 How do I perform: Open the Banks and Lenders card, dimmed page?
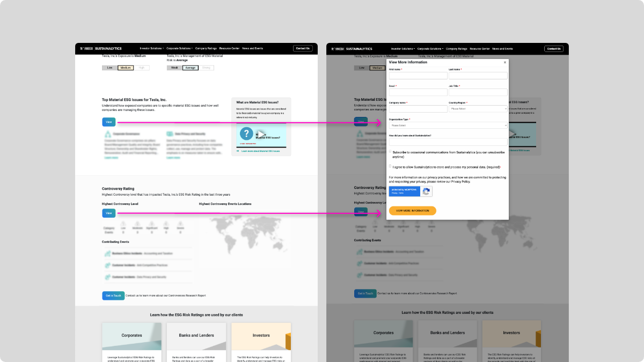click(x=448, y=341)
